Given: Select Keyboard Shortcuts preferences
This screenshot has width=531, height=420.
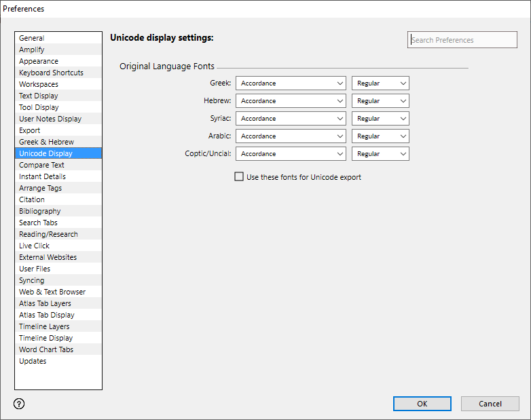Looking at the screenshot, I should pos(52,73).
